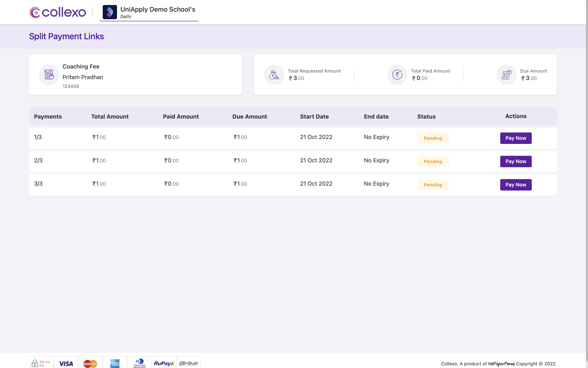Click the ID 123456

click(x=71, y=86)
